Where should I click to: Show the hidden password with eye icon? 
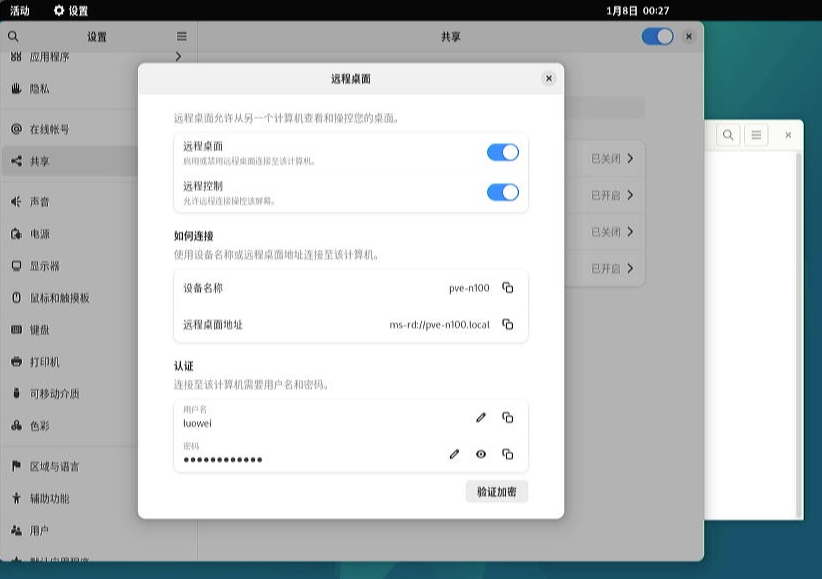[481, 454]
